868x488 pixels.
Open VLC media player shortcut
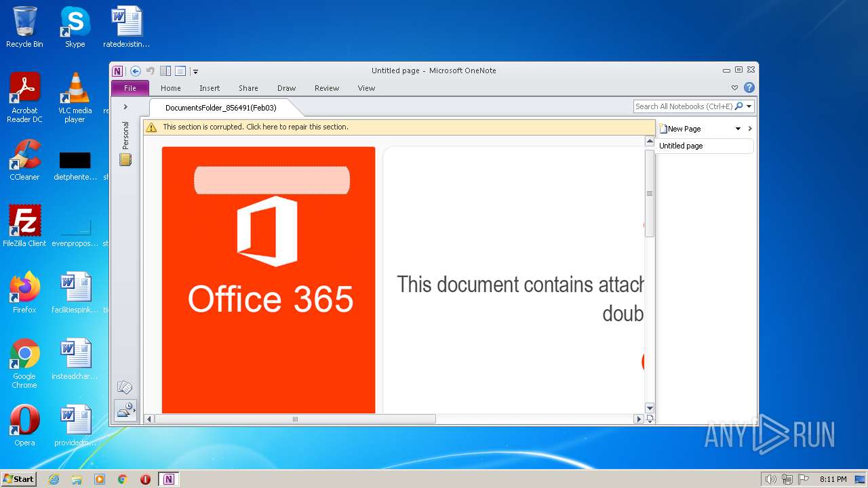pos(75,97)
